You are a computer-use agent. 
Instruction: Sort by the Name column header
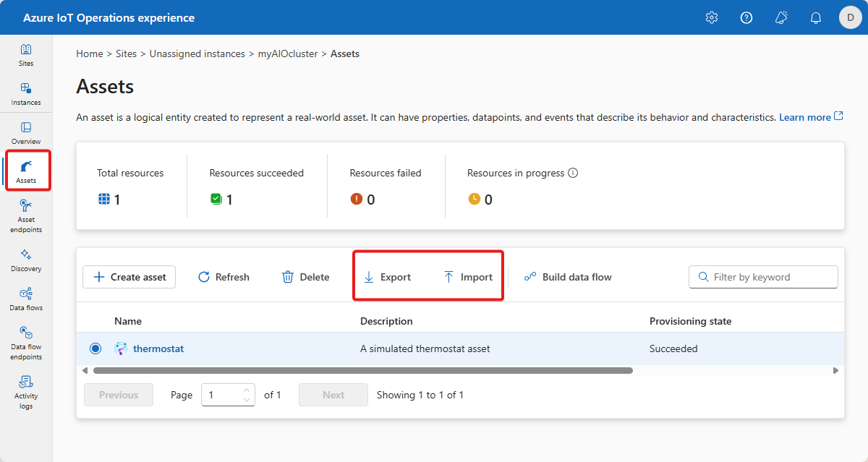(x=128, y=321)
